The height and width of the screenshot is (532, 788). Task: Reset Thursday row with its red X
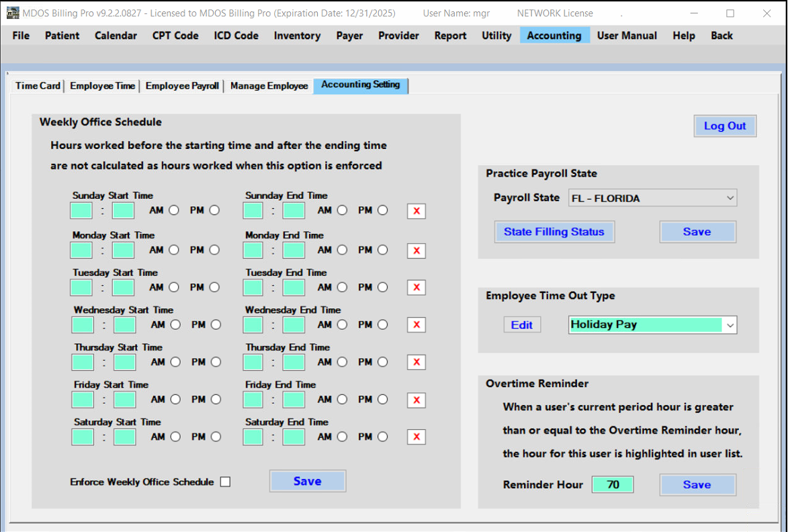417,362
